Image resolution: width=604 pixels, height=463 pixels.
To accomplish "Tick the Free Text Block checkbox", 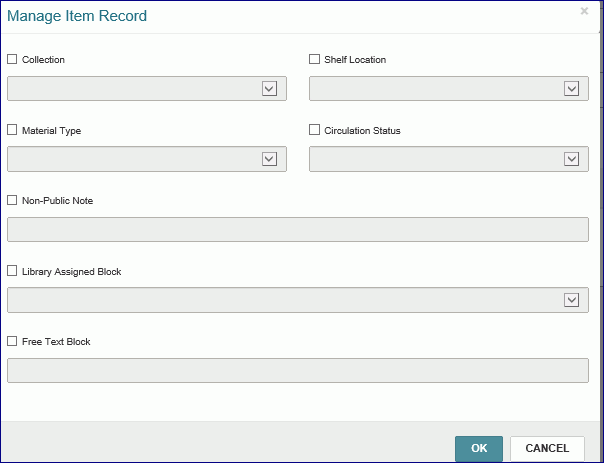I will [x=12, y=341].
